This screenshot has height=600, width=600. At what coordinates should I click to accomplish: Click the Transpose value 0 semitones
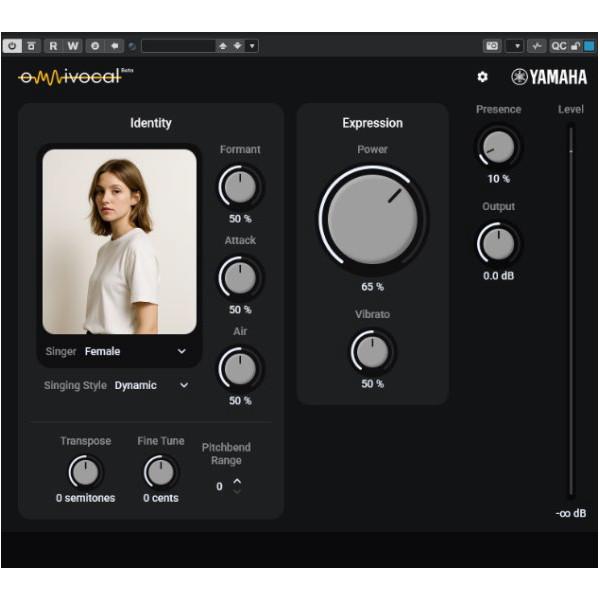(x=85, y=498)
